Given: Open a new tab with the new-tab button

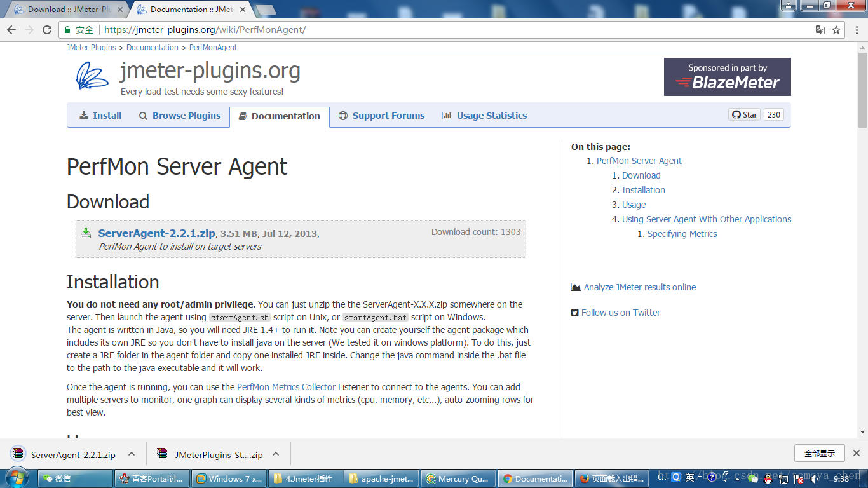Looking at the screenshot, I should [266, 10].
